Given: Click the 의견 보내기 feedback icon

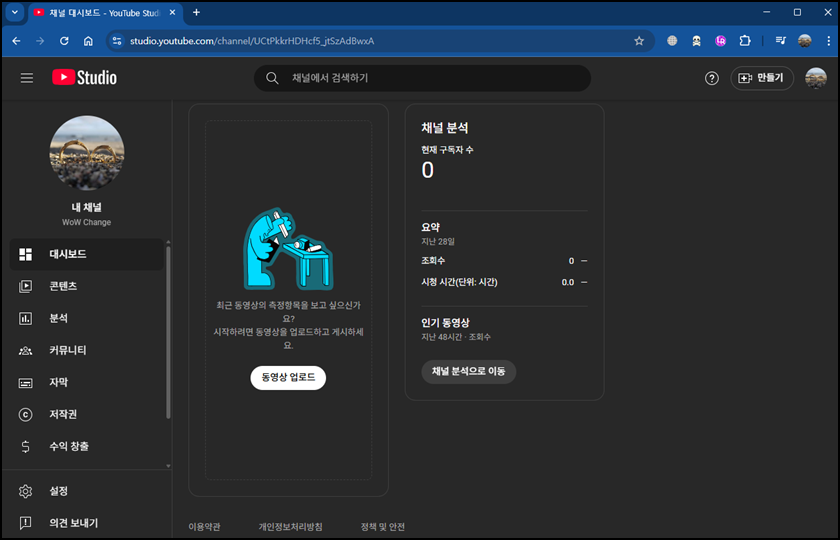Looking at the screenshot, I should 26,523.
